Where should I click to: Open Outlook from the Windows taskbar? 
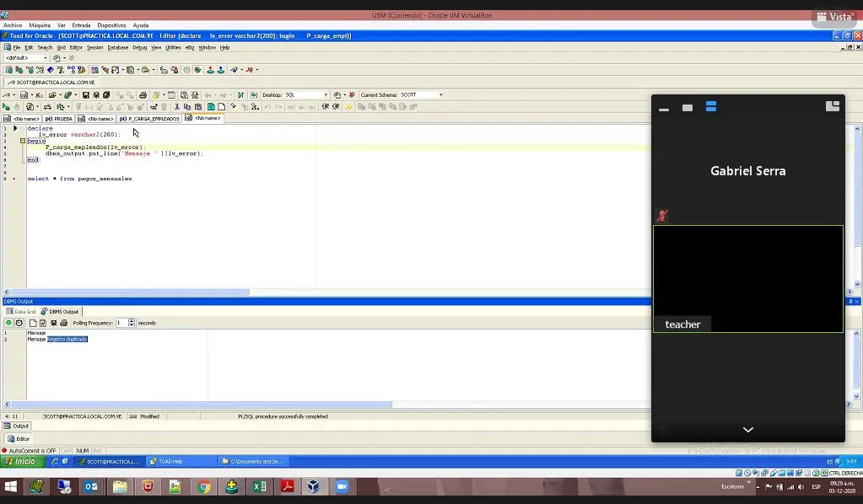coord(91,486)
